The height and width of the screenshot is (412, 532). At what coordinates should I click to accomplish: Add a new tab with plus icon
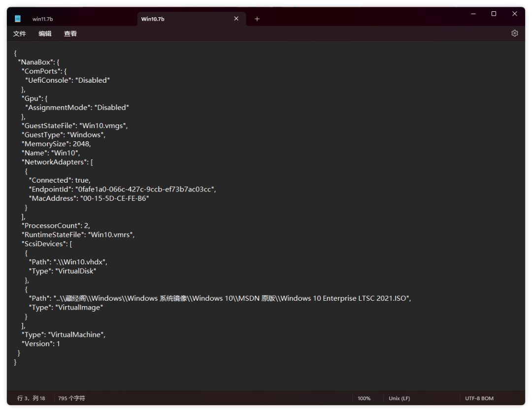[257, 19]
